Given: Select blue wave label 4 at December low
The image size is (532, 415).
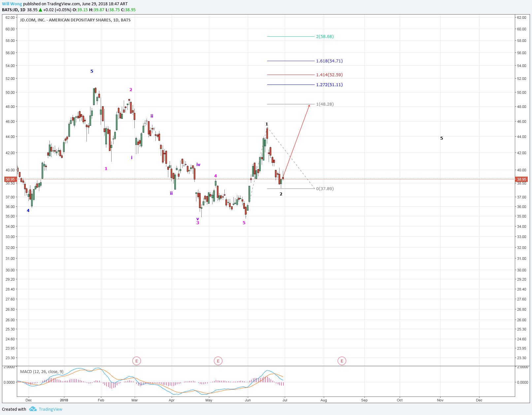Looking at the screenshot, I should click(28, 211).
